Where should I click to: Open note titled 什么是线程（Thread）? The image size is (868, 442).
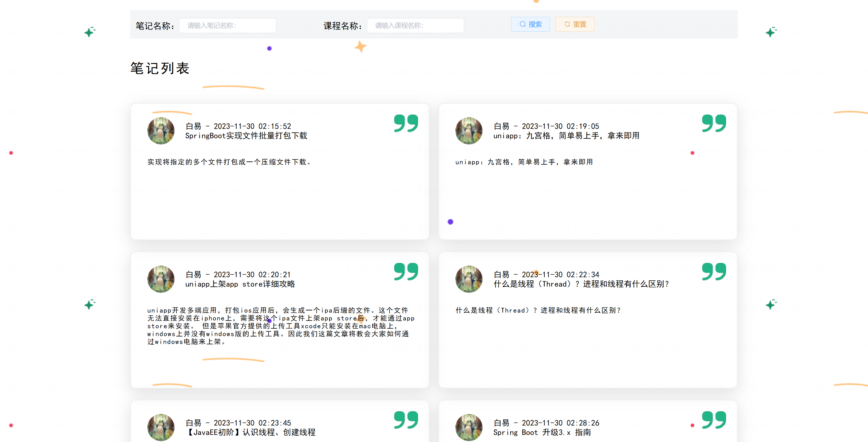pos(581,284)
